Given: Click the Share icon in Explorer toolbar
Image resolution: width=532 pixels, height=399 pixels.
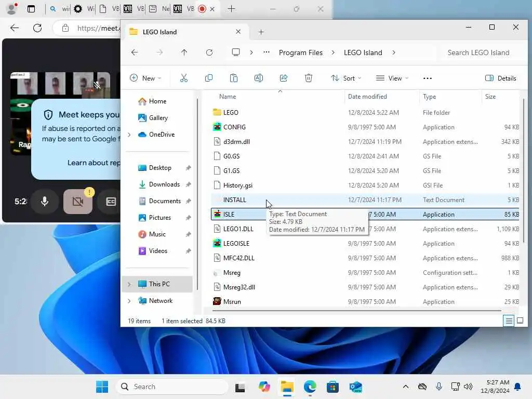Looking at the screenshot, I should pyautogui.click(x=284, y=78).
